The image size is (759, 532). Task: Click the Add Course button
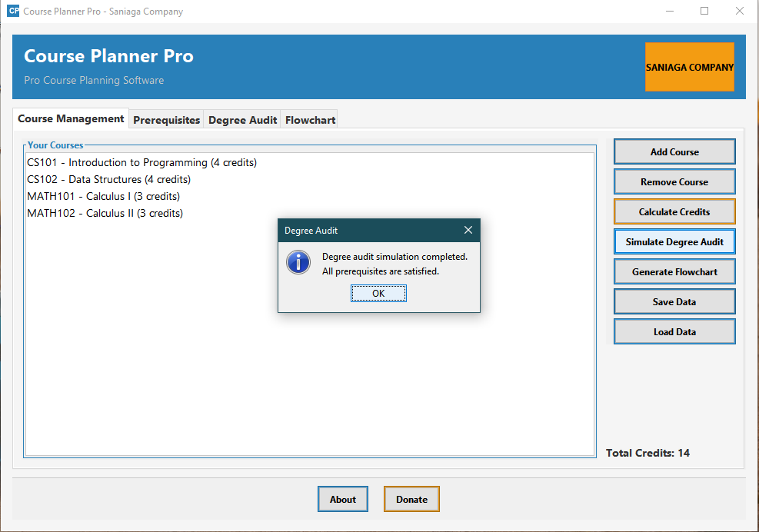(674, 152)
